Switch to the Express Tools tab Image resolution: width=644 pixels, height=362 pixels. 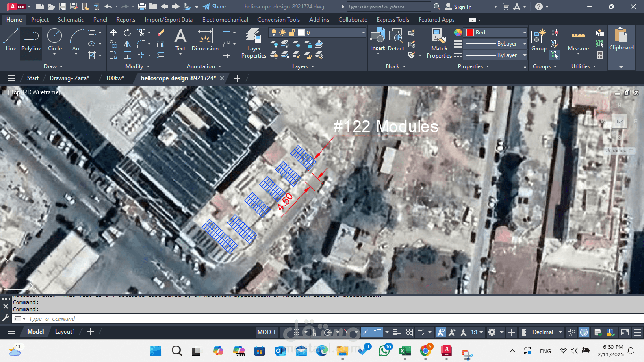393,20
